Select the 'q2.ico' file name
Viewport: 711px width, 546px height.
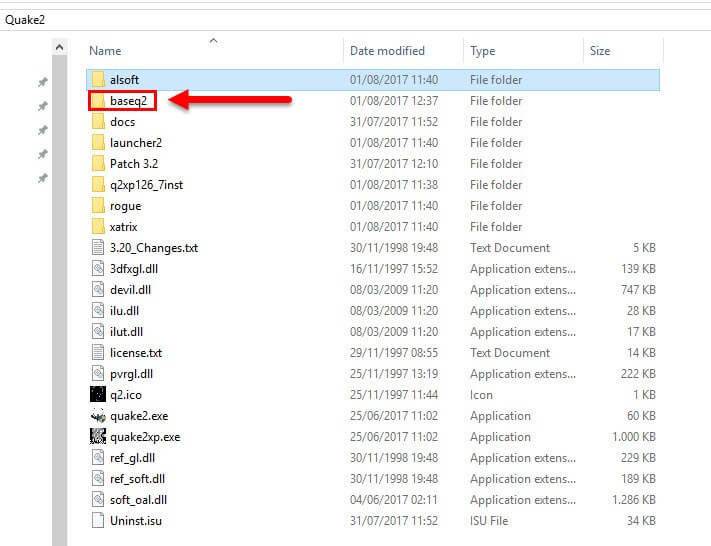coord(126,395)
